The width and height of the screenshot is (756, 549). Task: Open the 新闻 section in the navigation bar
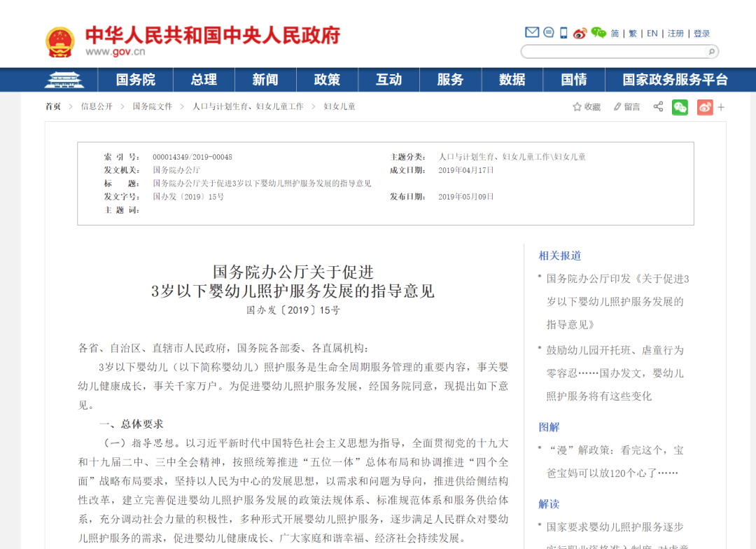pos(265,79)
